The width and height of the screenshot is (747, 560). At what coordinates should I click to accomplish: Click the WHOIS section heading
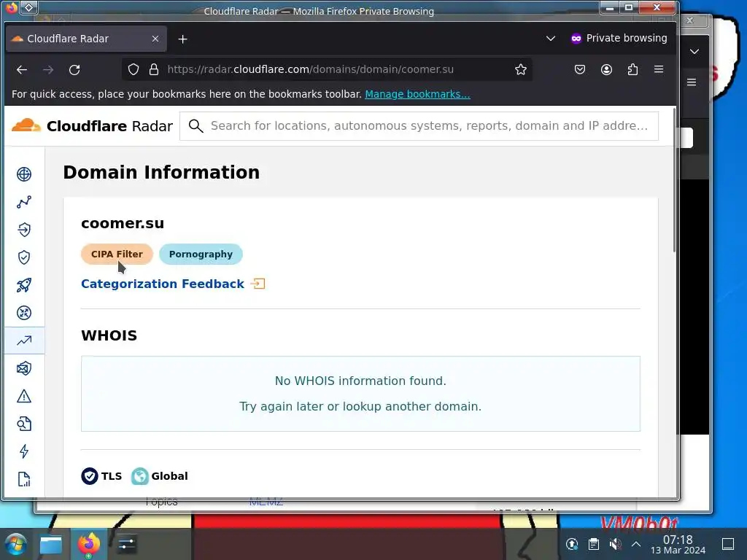click(109, 335)
